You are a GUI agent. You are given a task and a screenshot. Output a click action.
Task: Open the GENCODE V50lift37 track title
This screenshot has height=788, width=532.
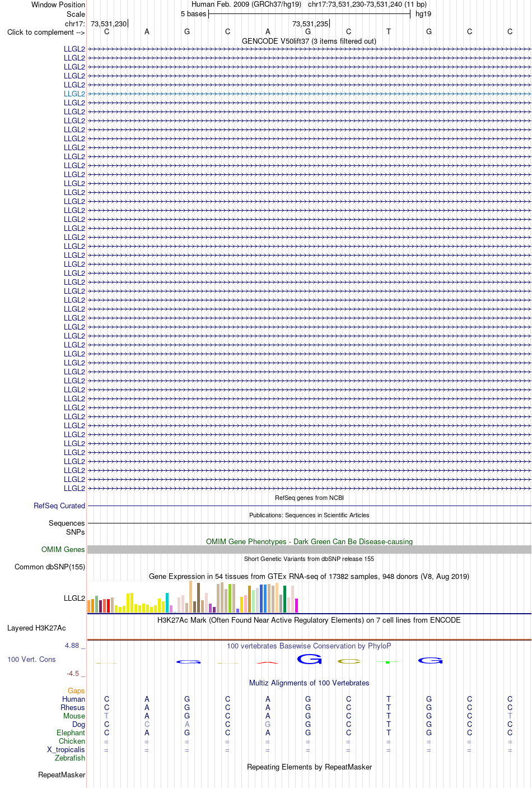point(309,41)
